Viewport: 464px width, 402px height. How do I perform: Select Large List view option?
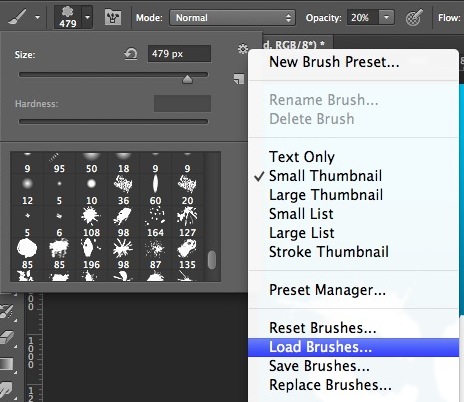[302, 233]
